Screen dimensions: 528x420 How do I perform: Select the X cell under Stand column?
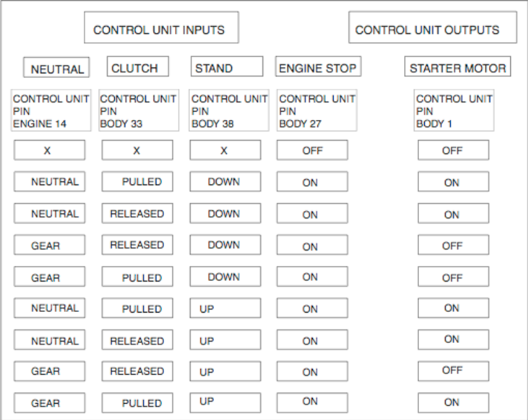click(225, 150)
